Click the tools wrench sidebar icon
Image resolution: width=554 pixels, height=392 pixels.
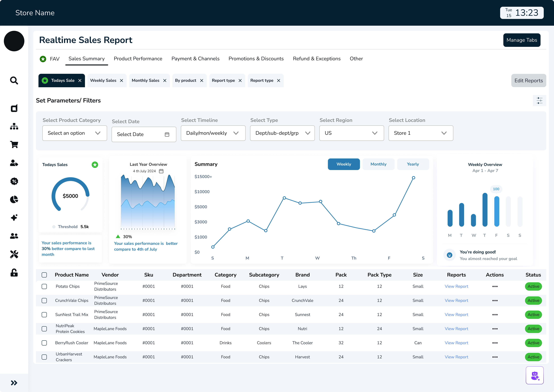[14, 254]
